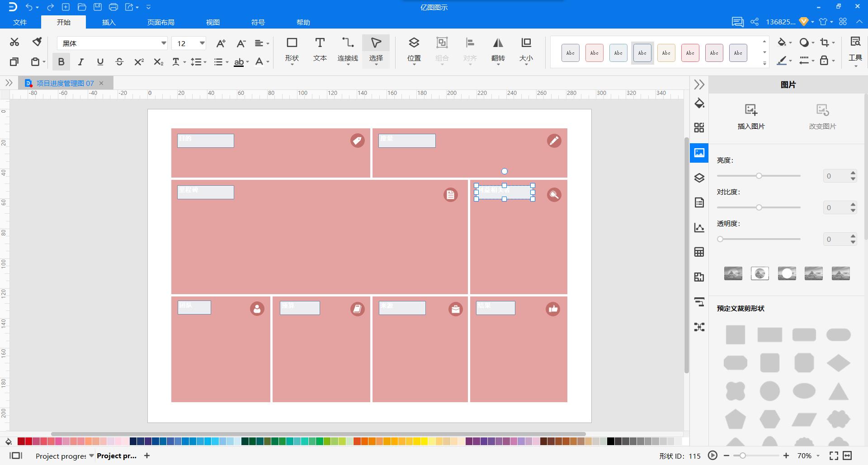868x465 pixels.
Task: Open the Layers panel in sidebar
Action: tap(699, 178)
